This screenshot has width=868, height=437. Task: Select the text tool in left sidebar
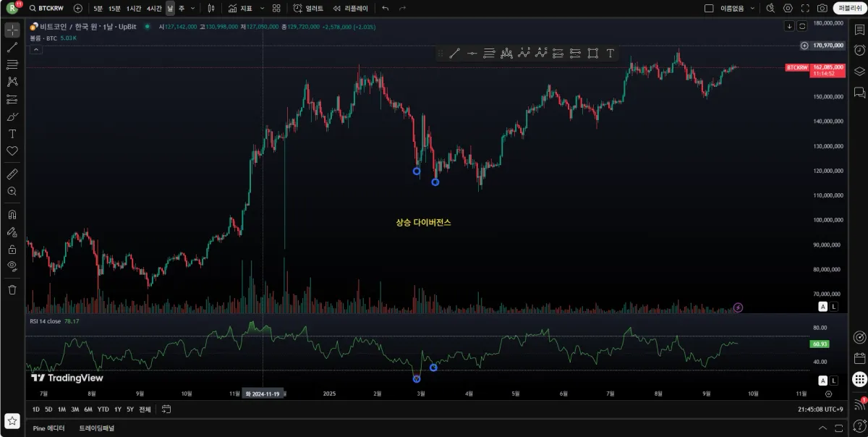pos(12,134)
